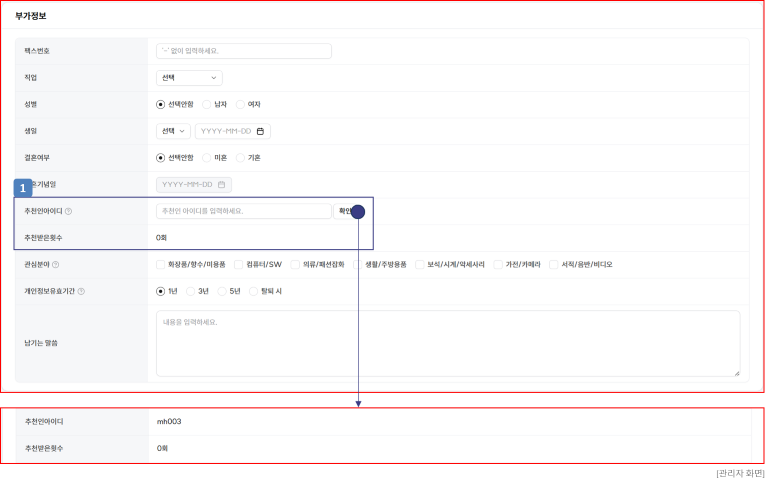Screen dimensions: 772x484
Task: Tick the 서적/음반/비디오 checkbox
Action: pyautogui.click(x=553, y=264)
